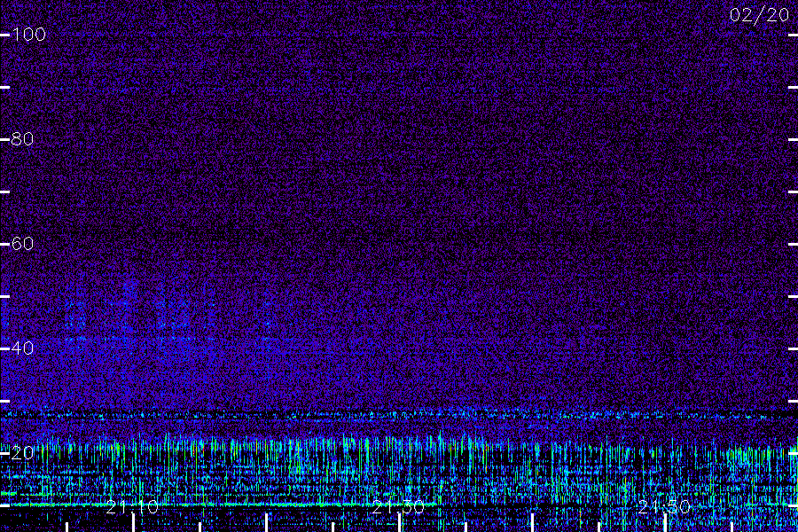
Task: Click the 21:30 time label
Action: (x=398, y=507)
